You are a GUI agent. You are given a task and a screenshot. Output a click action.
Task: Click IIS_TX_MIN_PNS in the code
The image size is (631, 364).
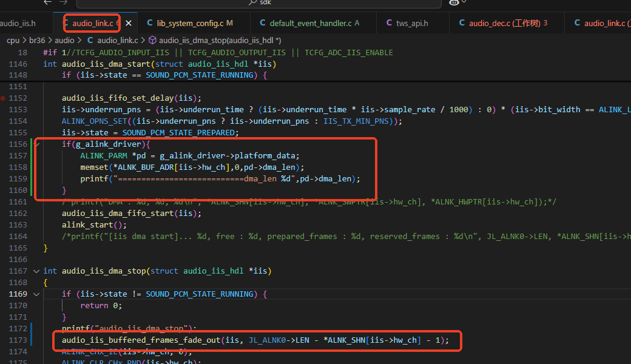(x=356, y=121)
